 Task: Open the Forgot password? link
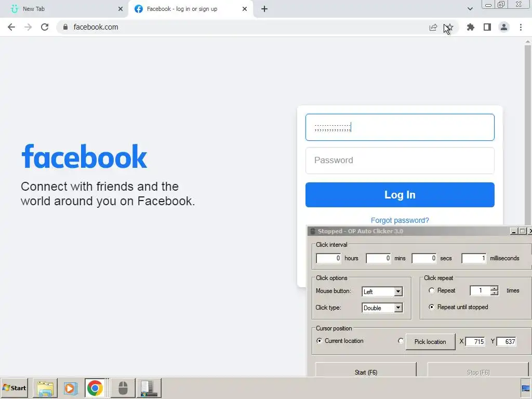(400, 220)
